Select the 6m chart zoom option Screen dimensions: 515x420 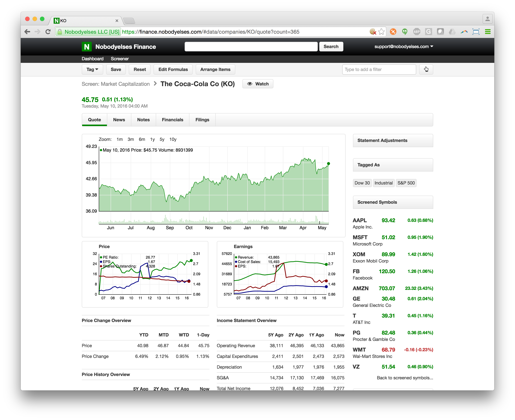[x=142, y=139]
